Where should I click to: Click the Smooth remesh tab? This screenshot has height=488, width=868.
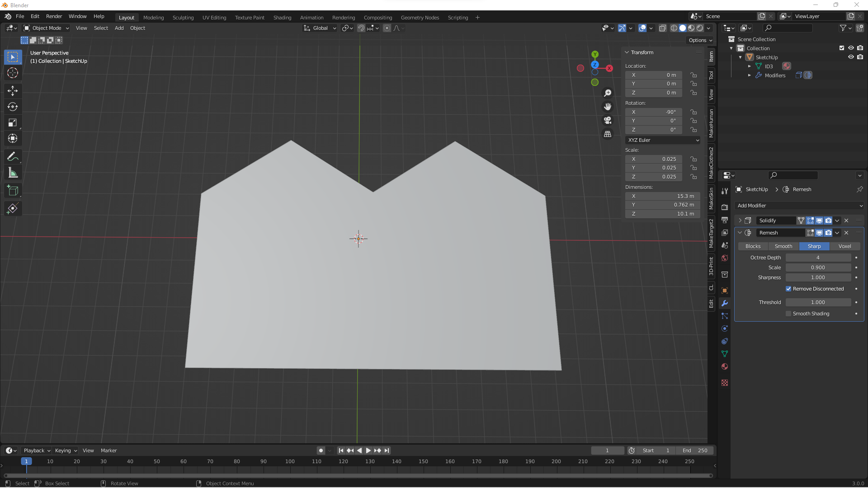[x=783, y=245]
